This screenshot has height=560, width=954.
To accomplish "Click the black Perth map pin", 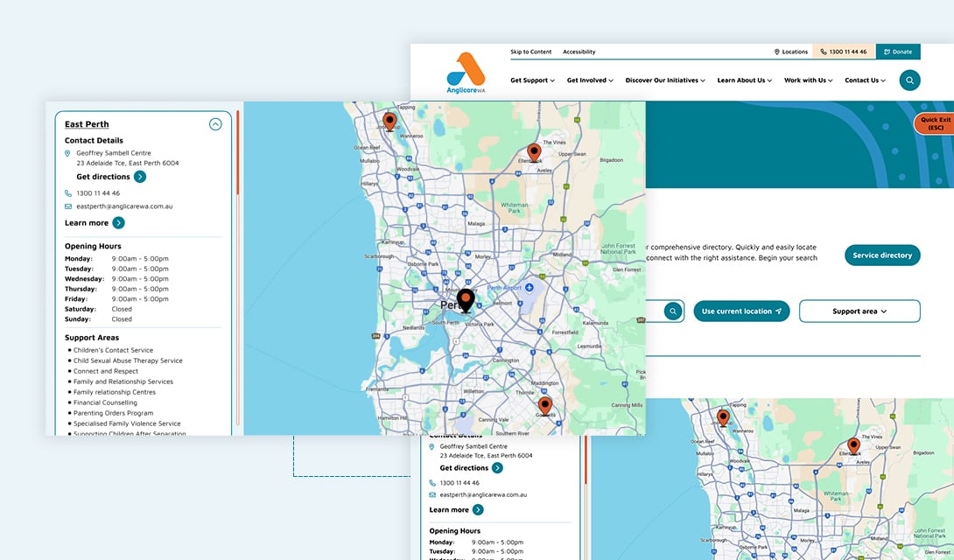I will (x=466, y=300).
